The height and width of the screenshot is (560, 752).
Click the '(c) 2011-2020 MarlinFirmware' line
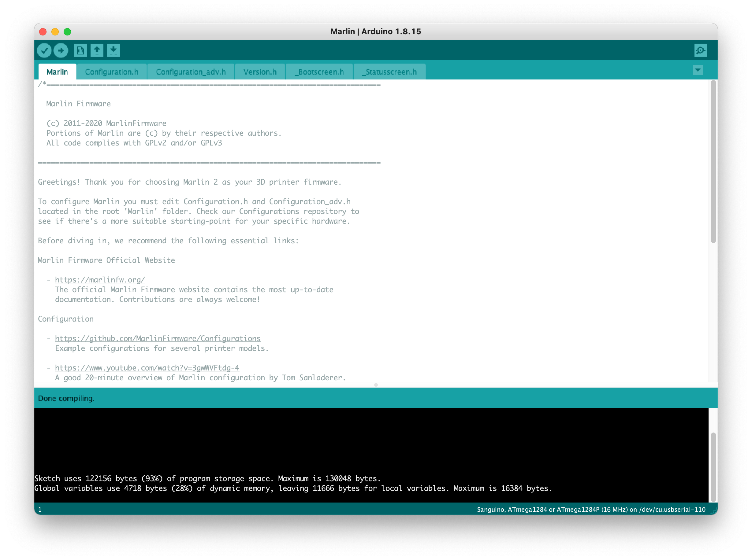106,123
